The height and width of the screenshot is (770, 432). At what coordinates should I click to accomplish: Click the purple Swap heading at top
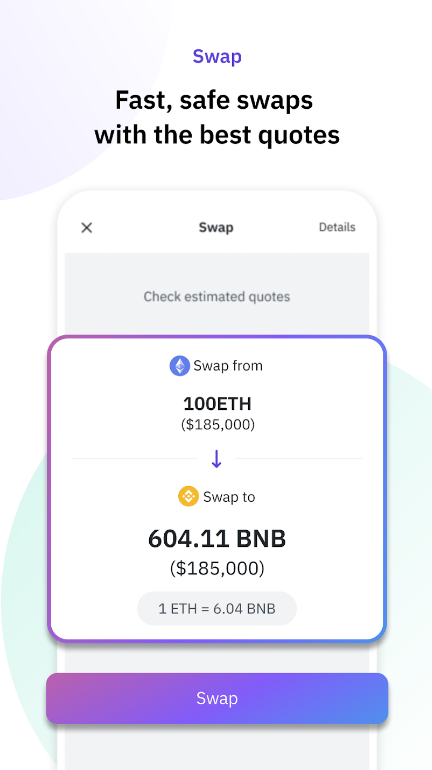pyautogui.click(x=217, y=56)
